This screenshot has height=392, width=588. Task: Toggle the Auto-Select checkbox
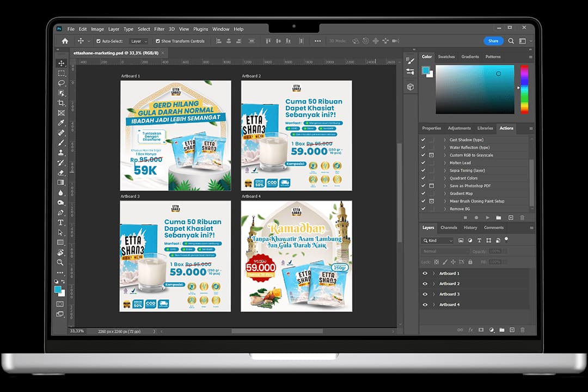[x=99, y=41]
